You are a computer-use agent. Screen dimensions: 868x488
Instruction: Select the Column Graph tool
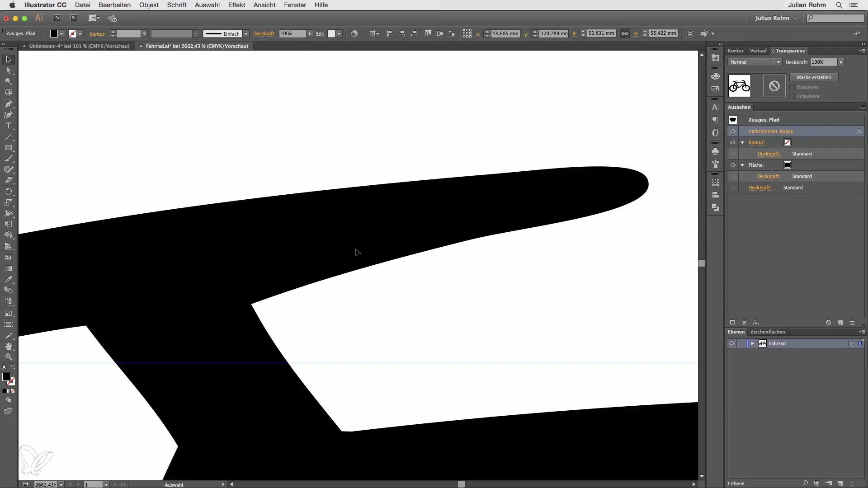coord(9,313)
